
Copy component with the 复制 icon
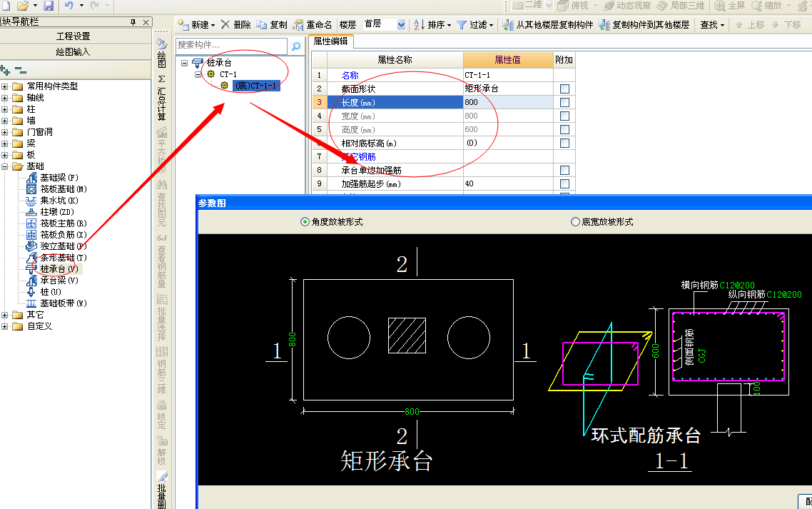(262, 24)
